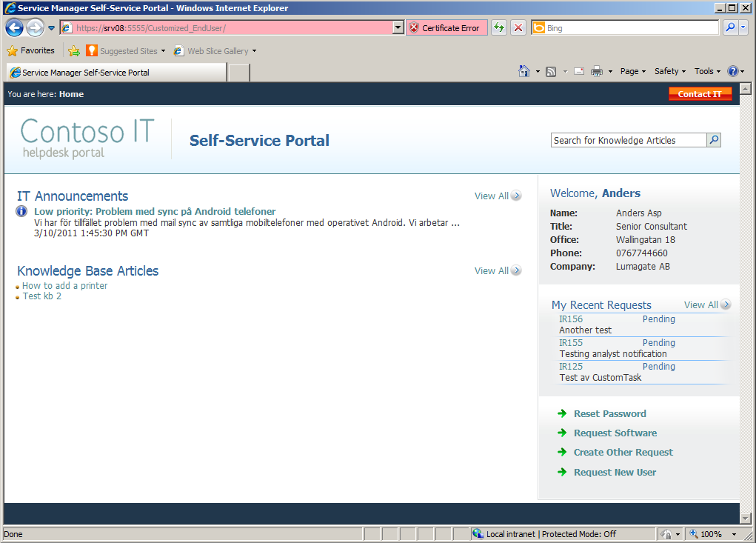Click the Request New User link
The width and height of the screenshot is (756, 543).
click(x=615, y=473)
